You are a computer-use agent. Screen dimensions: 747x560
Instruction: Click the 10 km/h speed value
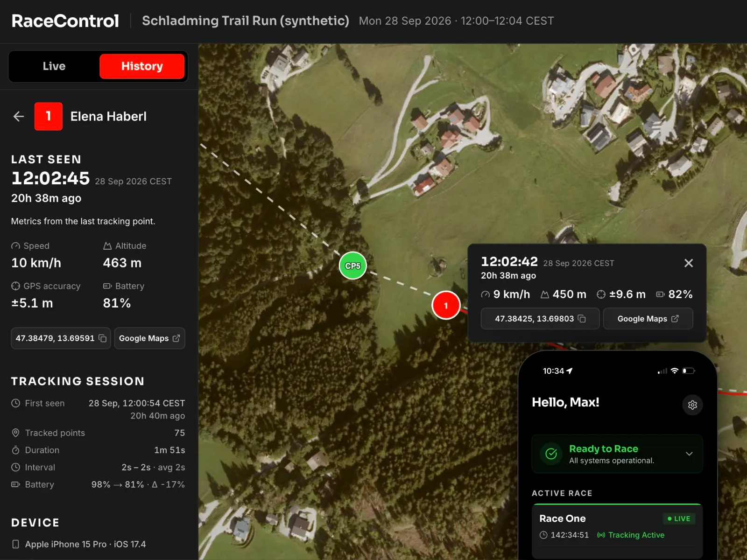tap(36, 263)
